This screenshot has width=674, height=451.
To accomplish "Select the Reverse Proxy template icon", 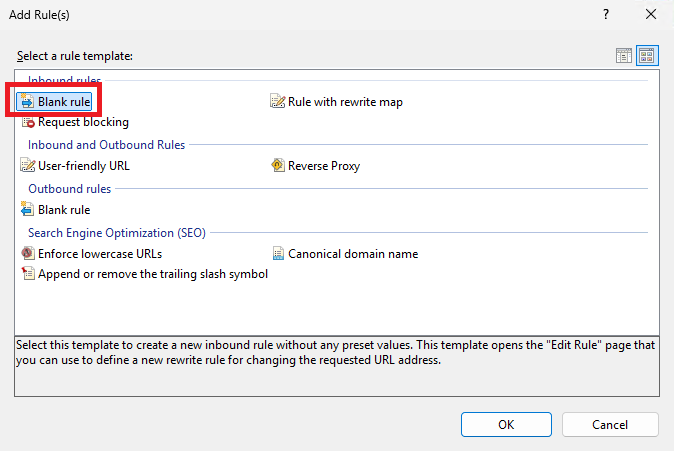I will pos(278,166).
